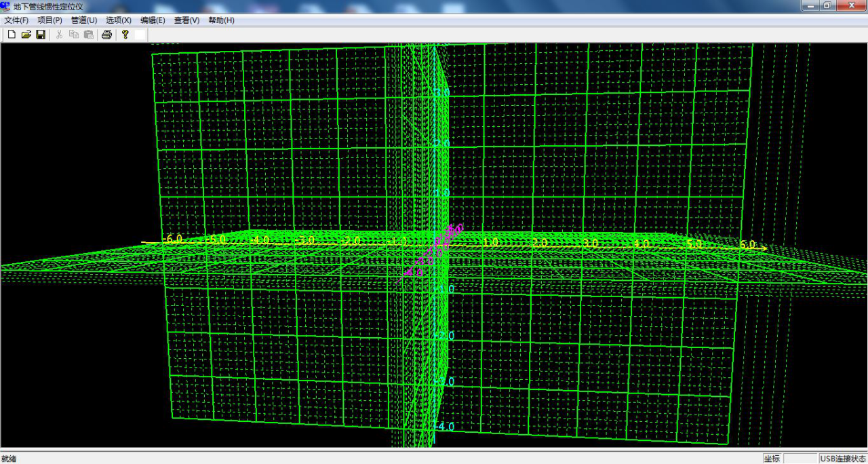Click the Copy toolbar icon
The image size is (868, 464).
(74, 35)
